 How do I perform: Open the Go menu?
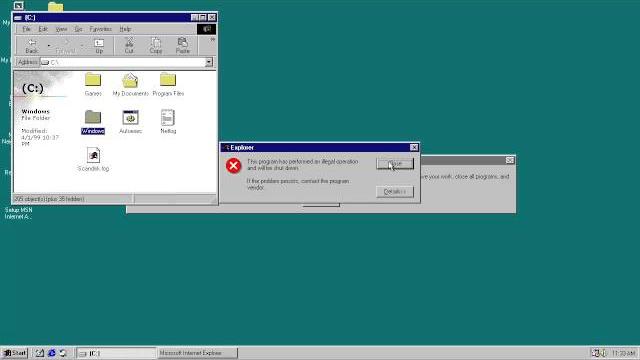tap(78, 29)
